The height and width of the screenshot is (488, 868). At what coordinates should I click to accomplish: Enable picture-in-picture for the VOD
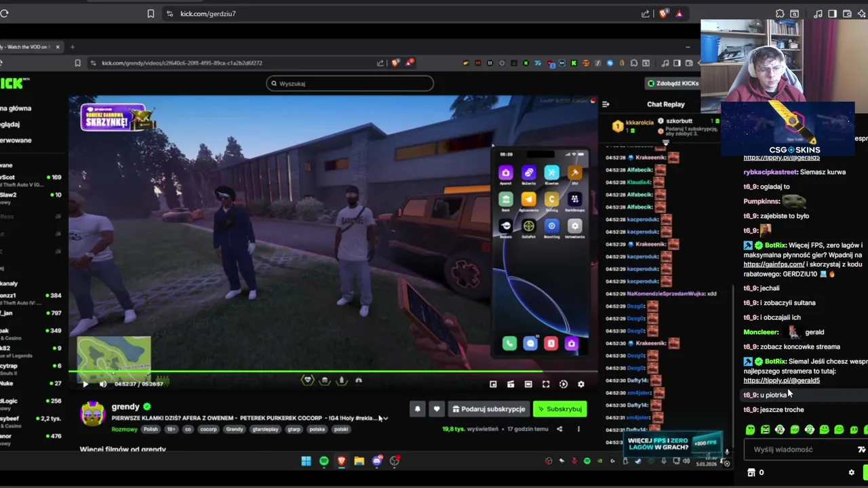pos(493,384)
